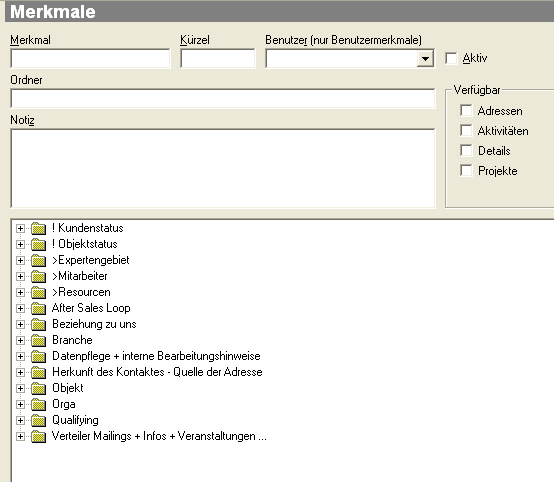Expand the >Mitarbeiter tree node
The height and width of the screenshot is (482, 554).
pyautogui.click(x=20, y=276)
